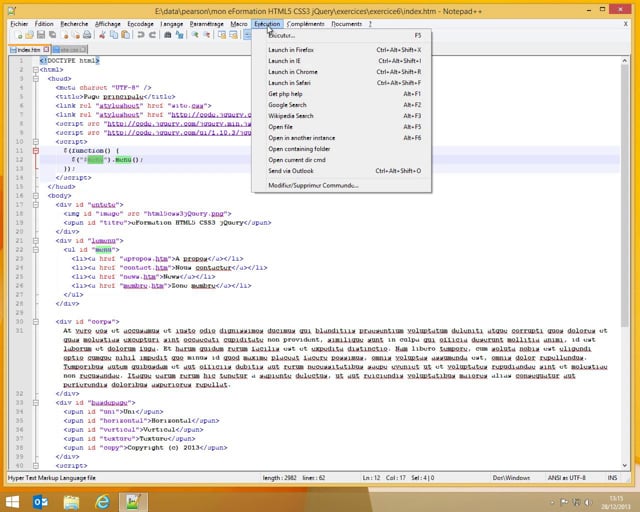Print the document using the printer icon
640x512 pixels.
pyautogui.click(x=87, y=35)
